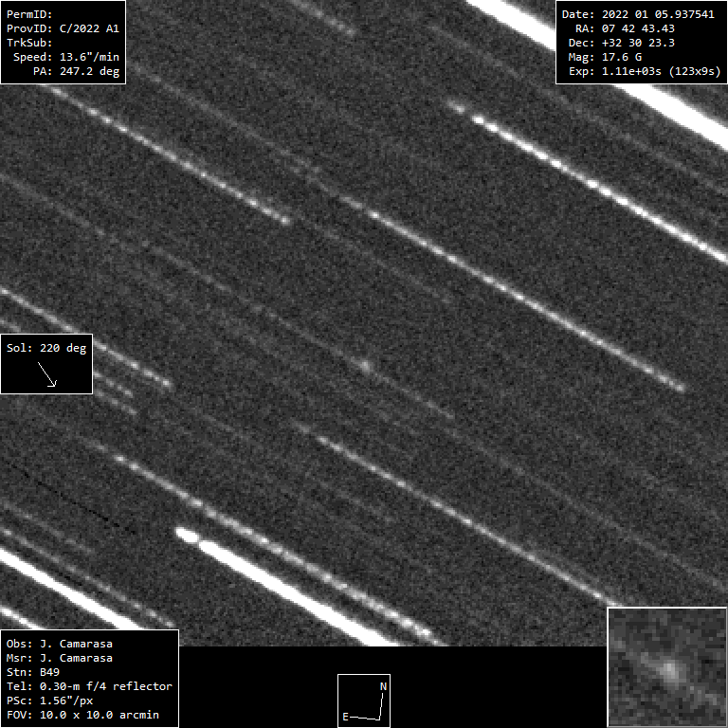Viewport: 728px width, 728px height.
Task: Select the "Date: 2022 01 05.937541" line
Action: [x=638, y=14]
